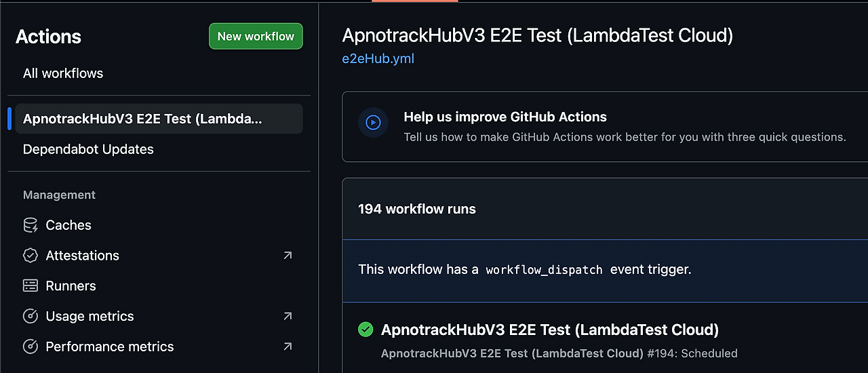Click the Performance metrics gauge icon
The height and width of the screenshot is (373, 868).
coord(31,347)
